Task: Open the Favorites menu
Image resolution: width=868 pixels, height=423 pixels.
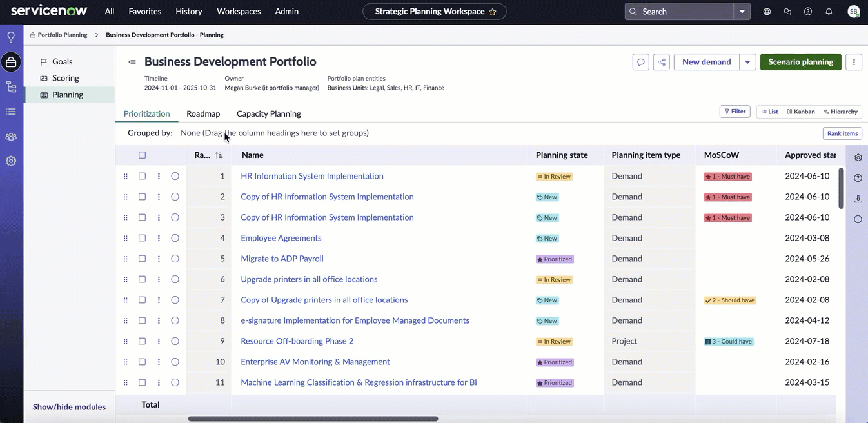Action: 145,12
